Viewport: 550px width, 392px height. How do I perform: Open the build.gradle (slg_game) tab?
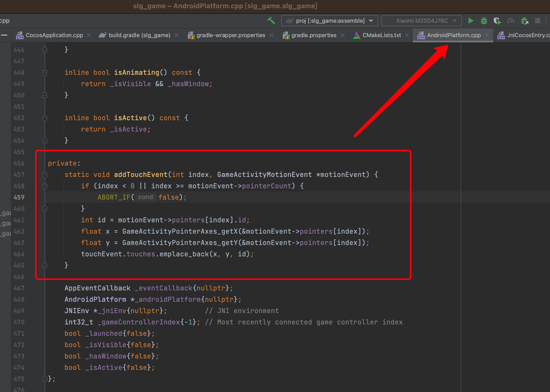[x=139, y=35]
